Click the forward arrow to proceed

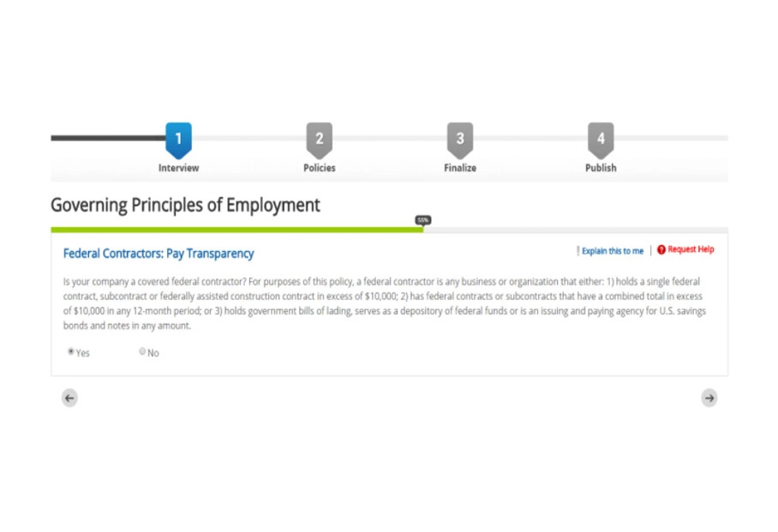709,398
